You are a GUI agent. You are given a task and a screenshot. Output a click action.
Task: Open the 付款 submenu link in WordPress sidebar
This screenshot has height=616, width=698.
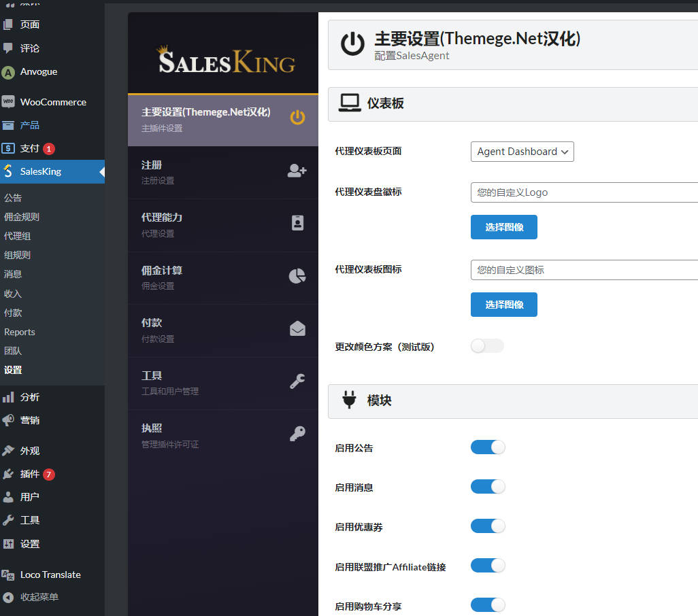[13, 313]
